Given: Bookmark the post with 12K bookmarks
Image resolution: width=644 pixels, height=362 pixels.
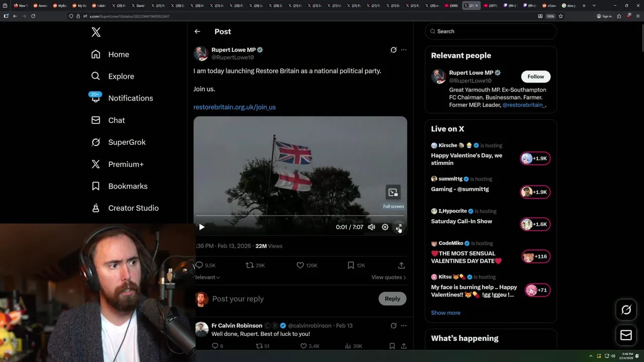Looking at the screenshot, I should tap(356, 265).
